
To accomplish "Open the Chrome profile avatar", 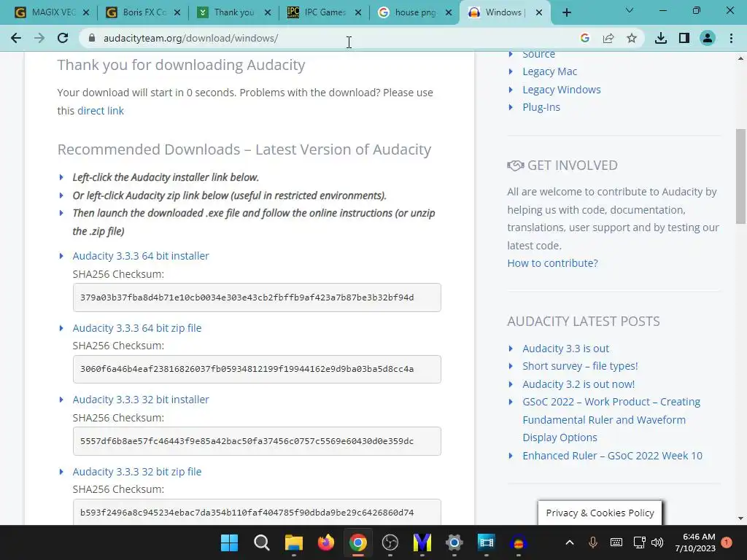I will [708, 38].
